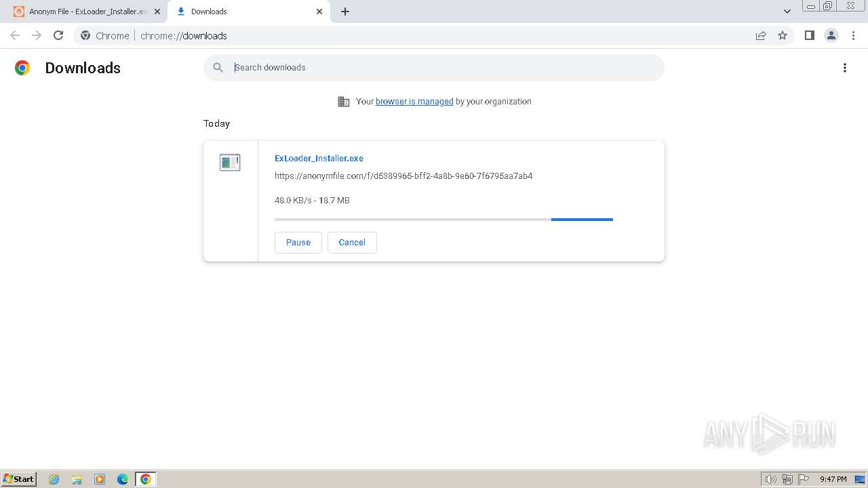Open Chrome's three-dot main menu
Screen dimensions: 868x488
point(854,35)
